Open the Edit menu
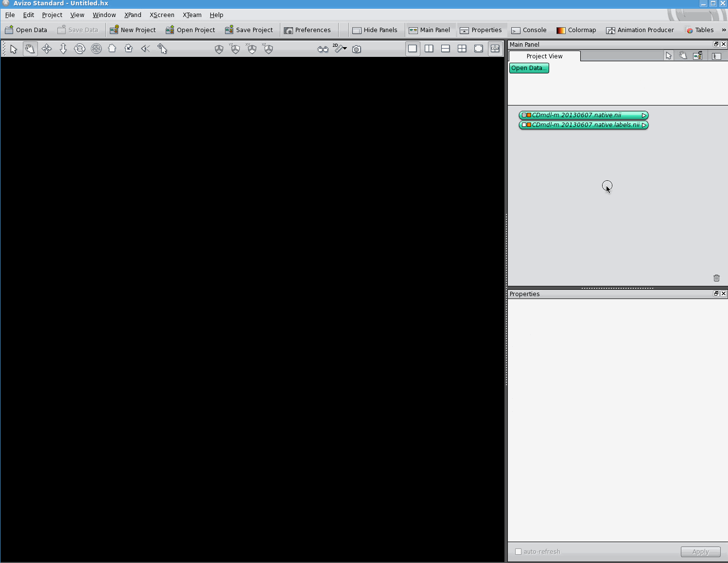The width and height of the screenshot is (728, 563). click(29, 15)
